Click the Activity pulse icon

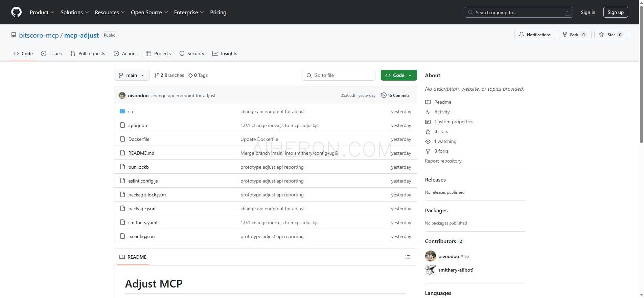428,112
